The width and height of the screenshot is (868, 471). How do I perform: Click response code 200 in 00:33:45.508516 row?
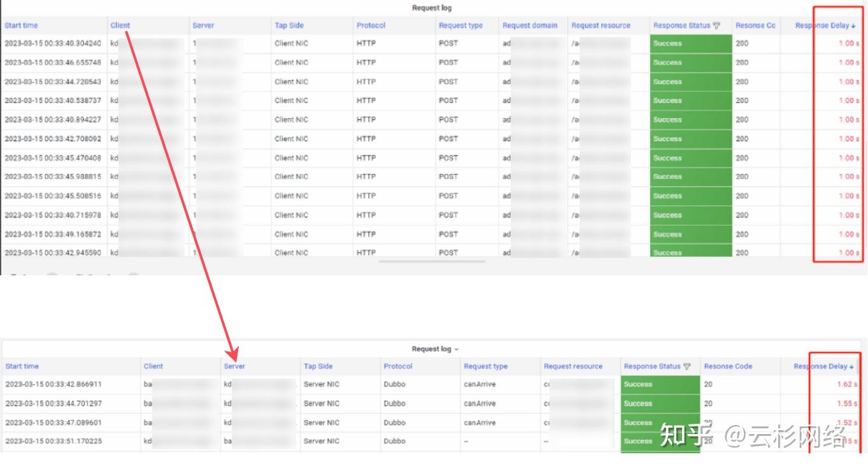742,196
